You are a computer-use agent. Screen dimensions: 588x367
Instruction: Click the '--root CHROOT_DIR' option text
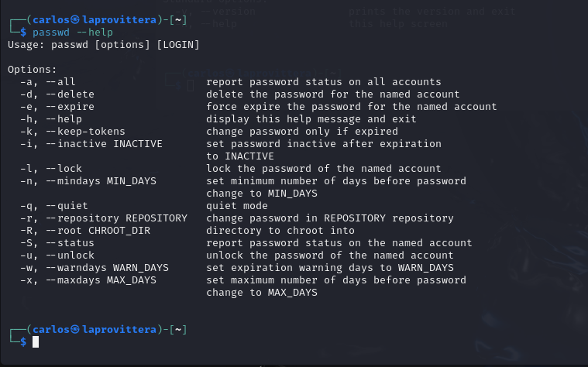(x=98, y=231)
